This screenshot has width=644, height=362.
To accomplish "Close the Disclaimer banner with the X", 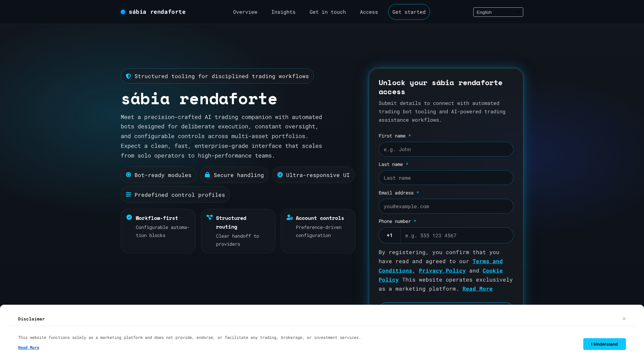I will point(624,319).
